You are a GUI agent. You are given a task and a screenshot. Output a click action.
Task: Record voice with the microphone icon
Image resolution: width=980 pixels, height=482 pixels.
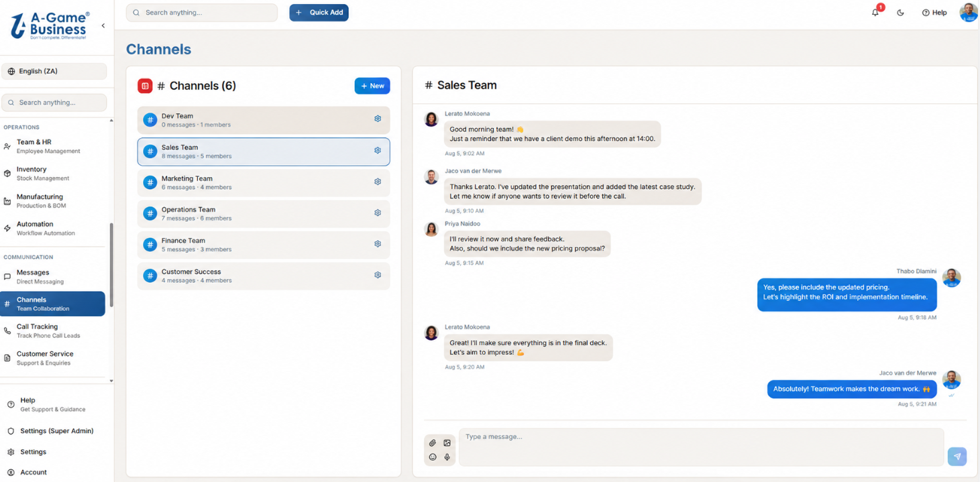[447, 457]
